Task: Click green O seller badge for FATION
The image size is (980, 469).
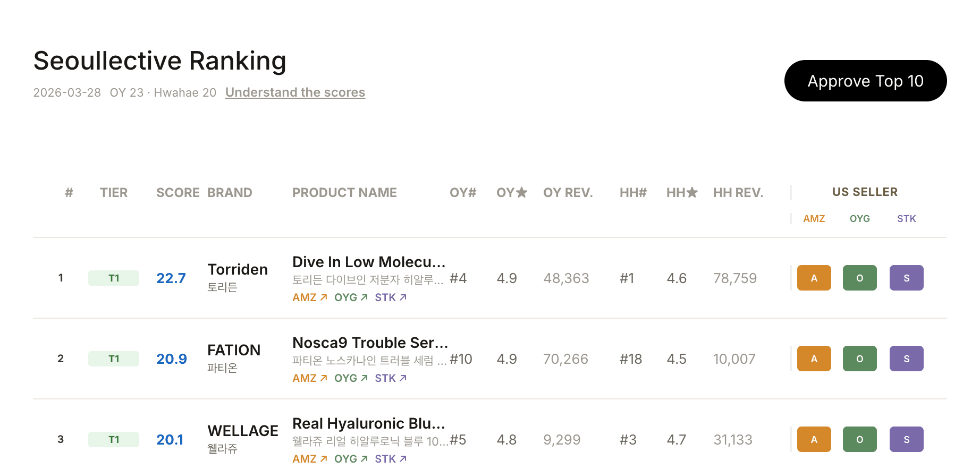Action: pos(859,359)
